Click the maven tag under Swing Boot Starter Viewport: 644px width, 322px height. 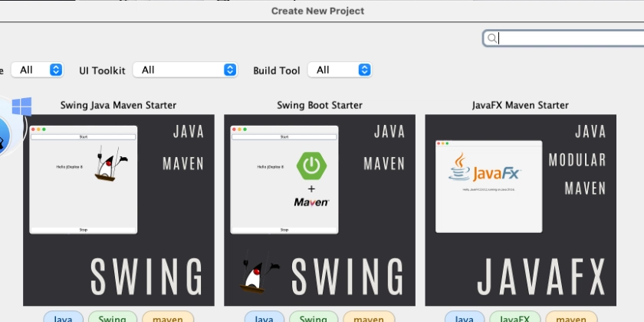tap(369, 318)
